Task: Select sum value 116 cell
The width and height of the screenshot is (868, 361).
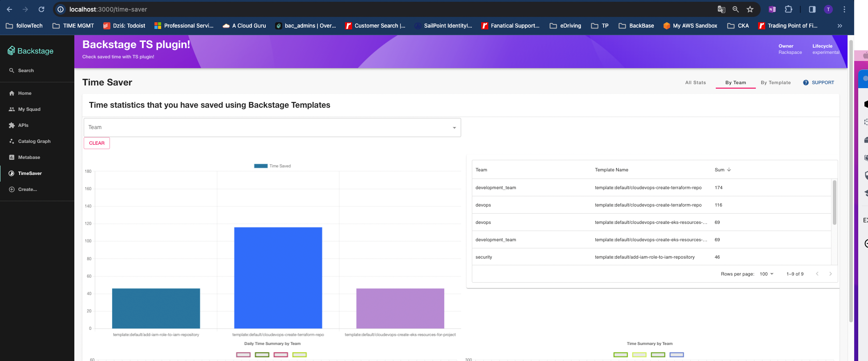Action: (x=718, y=205)
